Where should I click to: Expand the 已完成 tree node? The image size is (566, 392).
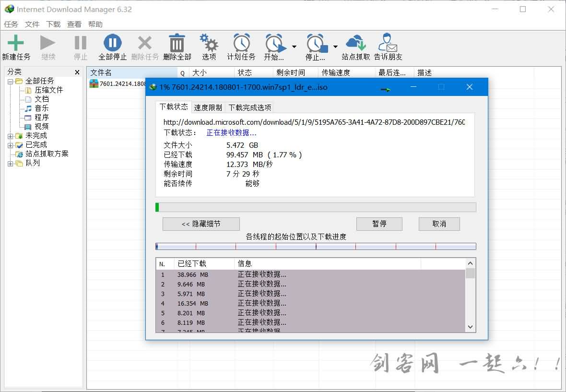point(10,145)
